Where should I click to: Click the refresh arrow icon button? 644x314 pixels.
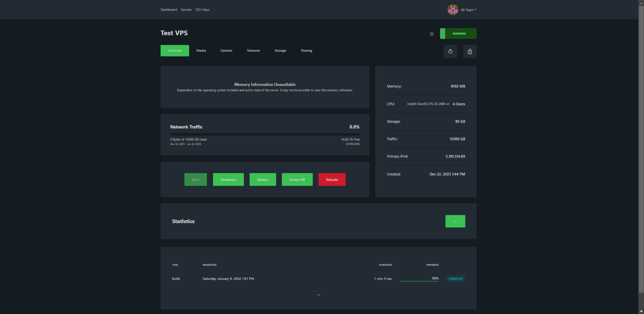coord(450,51)
